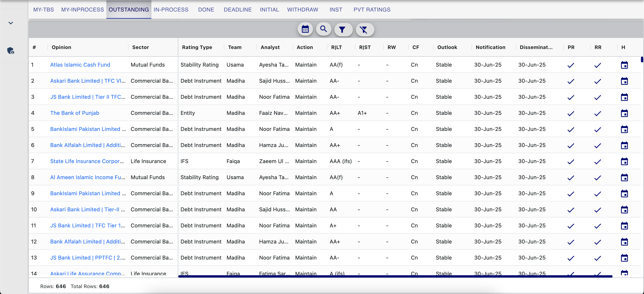Open Askari Bank Limited Tier-II link in row 10
Image resolution: width=644 pixels, height=294 pixels.
(88, 209)
